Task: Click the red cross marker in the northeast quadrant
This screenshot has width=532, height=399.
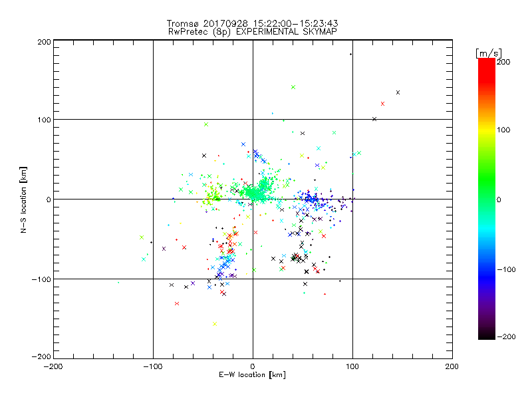Action: pyautogui.click(x=383, y=104)
